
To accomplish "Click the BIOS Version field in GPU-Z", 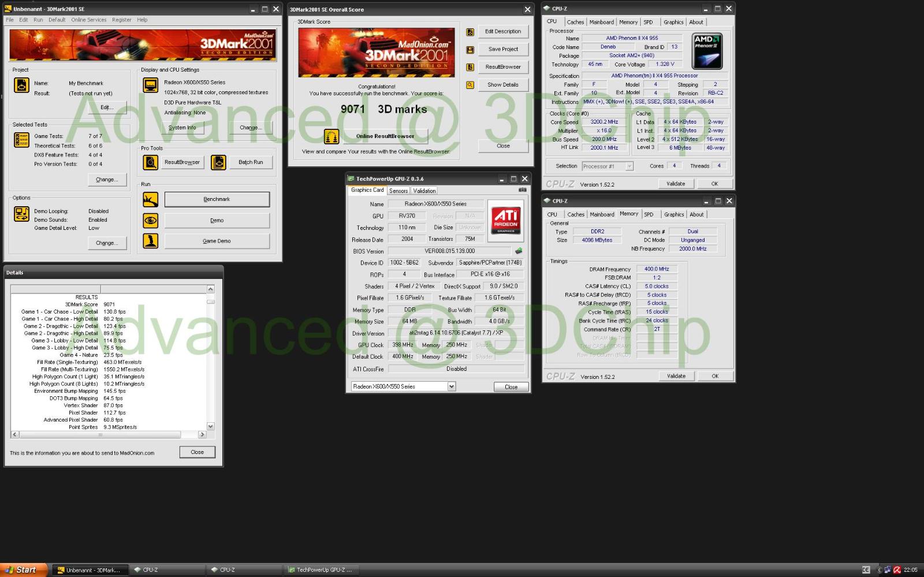I will (x=449, y=251).
